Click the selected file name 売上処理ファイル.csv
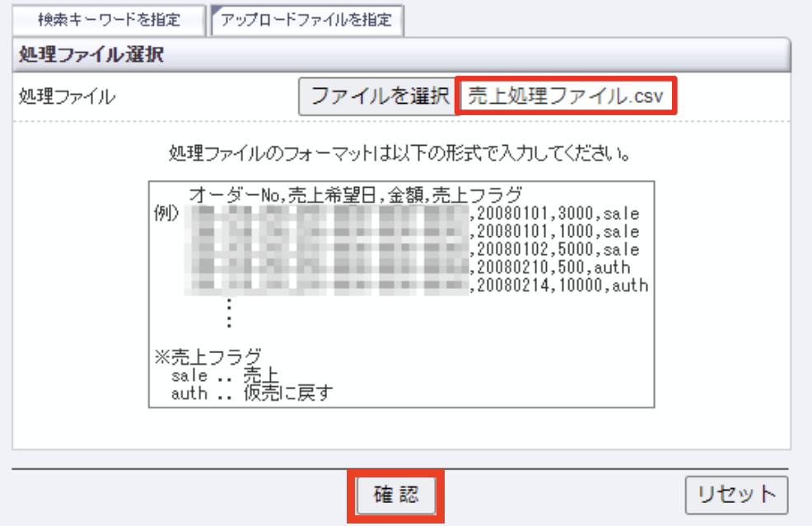The width and height of the screenshot is (812, 526). (566, 96)
